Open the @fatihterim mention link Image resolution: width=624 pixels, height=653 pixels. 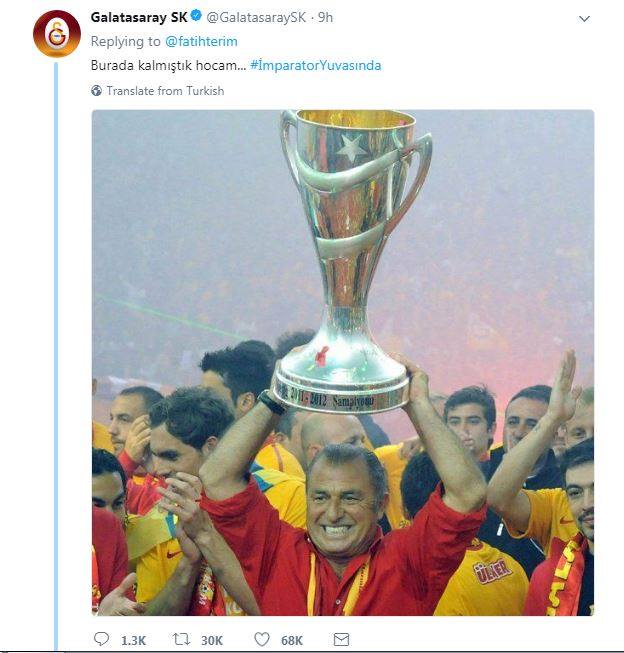pyautogui.click(x=201, y=41)
